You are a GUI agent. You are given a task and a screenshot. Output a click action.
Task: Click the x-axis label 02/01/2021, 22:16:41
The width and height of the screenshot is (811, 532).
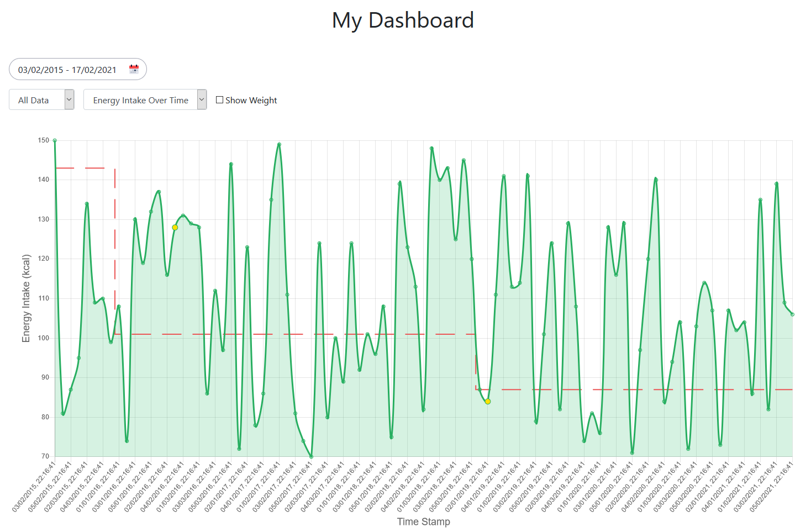point(708,487)
